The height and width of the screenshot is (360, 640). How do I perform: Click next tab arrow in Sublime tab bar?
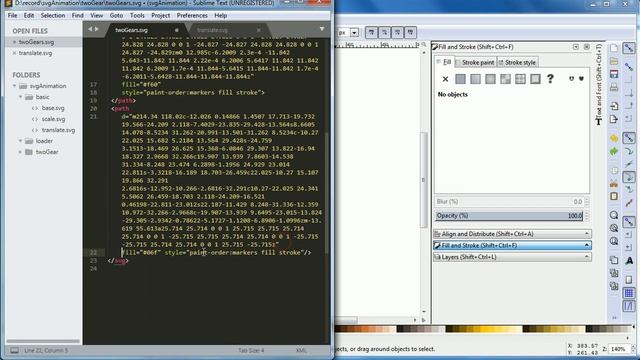click(97, 29)
